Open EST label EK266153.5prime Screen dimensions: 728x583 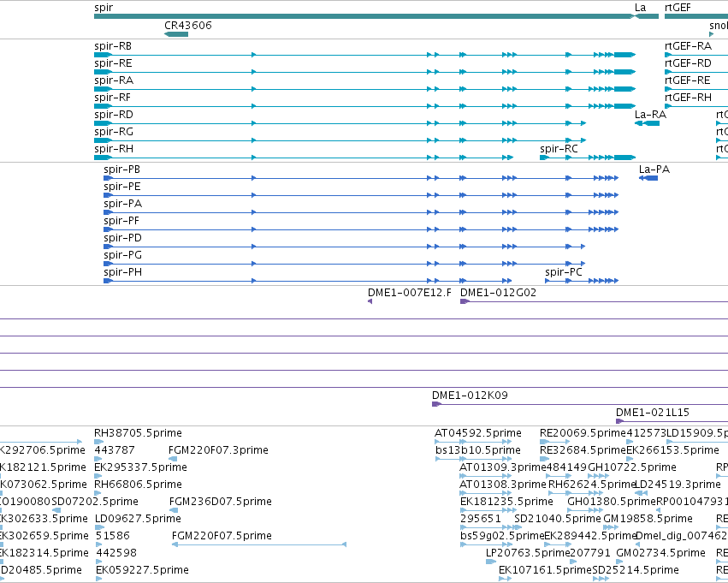coord(672,450)
